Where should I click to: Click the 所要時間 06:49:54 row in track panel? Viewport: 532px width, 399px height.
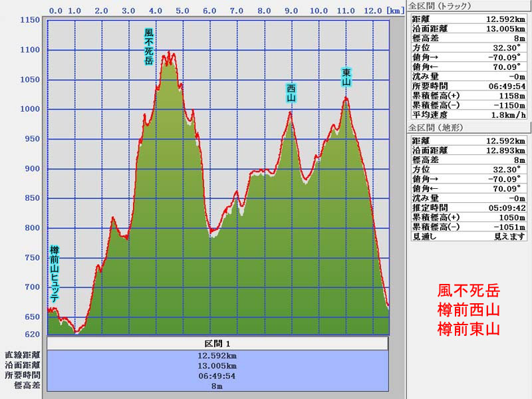pyautogui.click(x=469, y=86)
